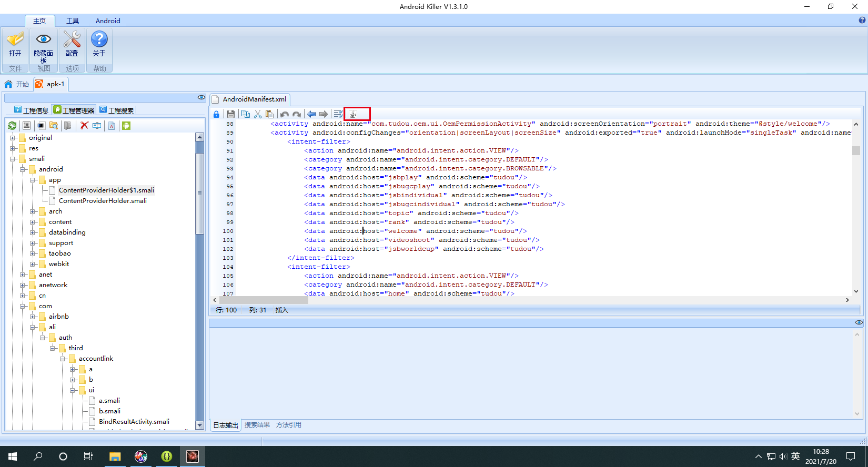
Task: Click the editor horizontal scrollbar thumb
Action: click(x=264, y=300)
